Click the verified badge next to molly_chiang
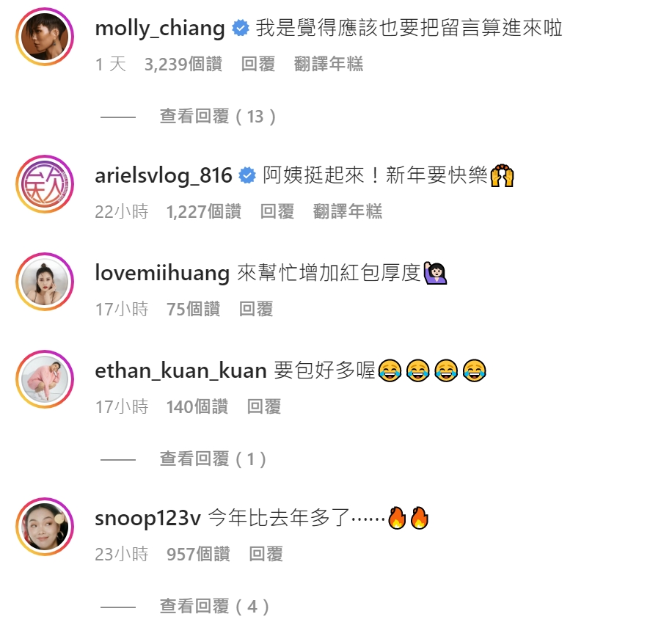This screenshot has height=625, width=672. pos(241,29)
